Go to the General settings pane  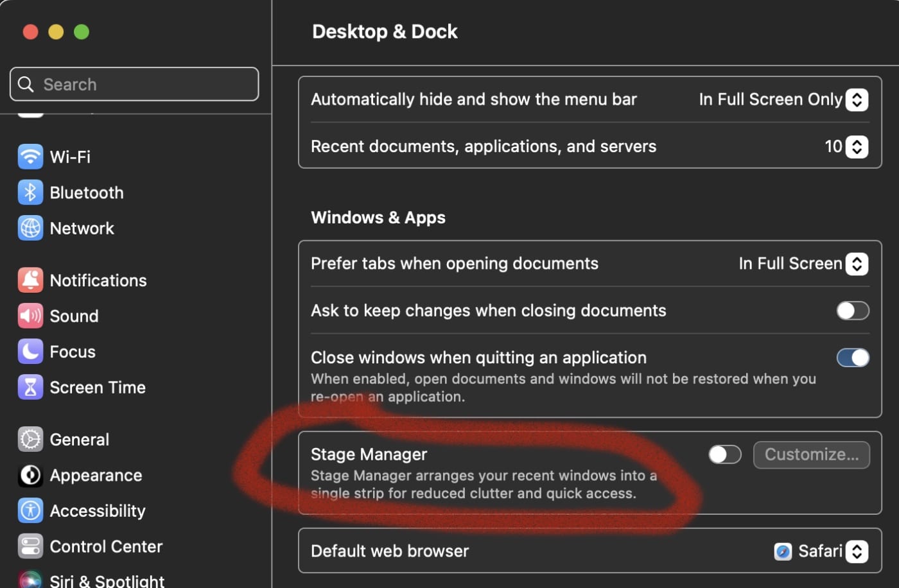click(x=79, y=440)
